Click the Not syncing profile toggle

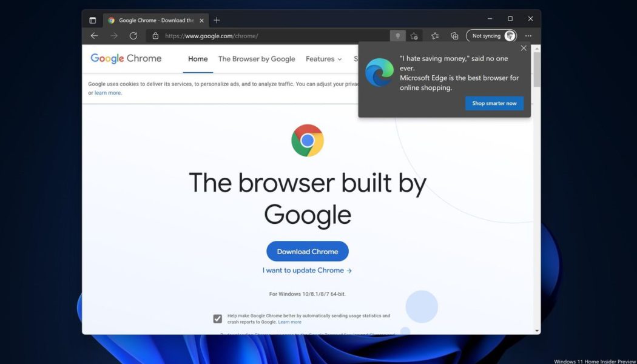click(x=488, y=36)
